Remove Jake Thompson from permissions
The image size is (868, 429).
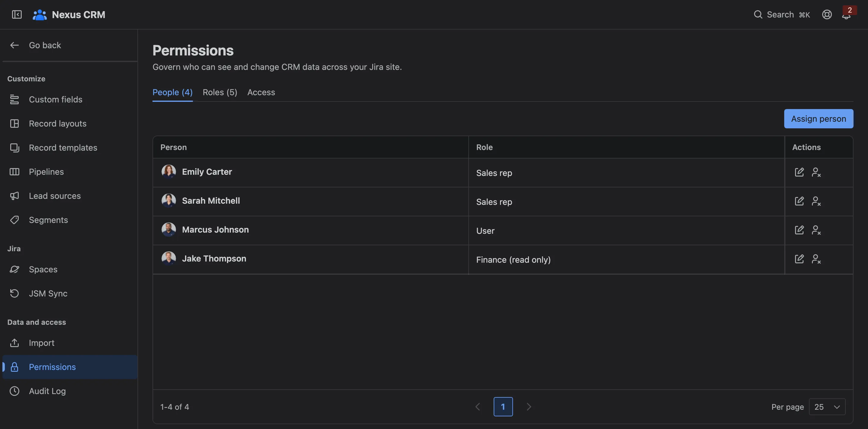tap(816, 259)
